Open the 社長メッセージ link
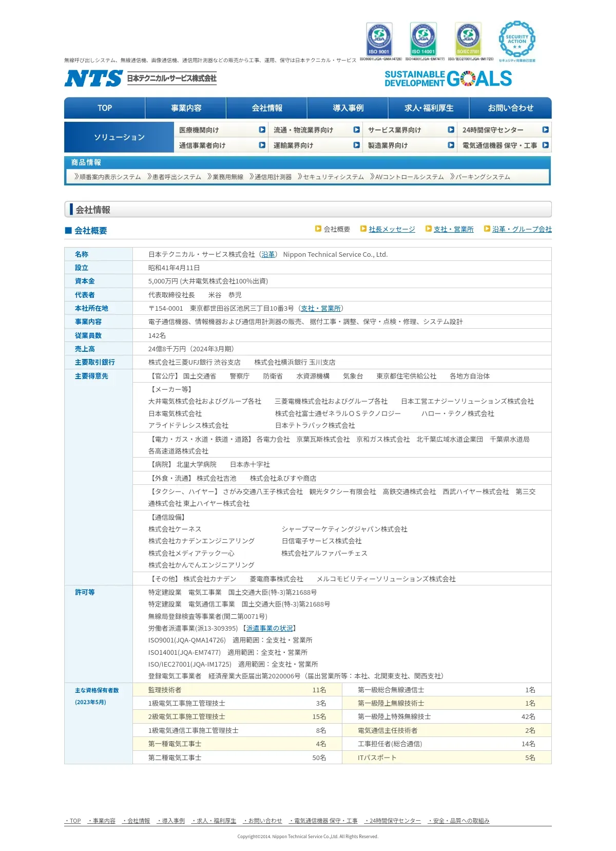This screenshot has width=616, height=851. [392, 229]
